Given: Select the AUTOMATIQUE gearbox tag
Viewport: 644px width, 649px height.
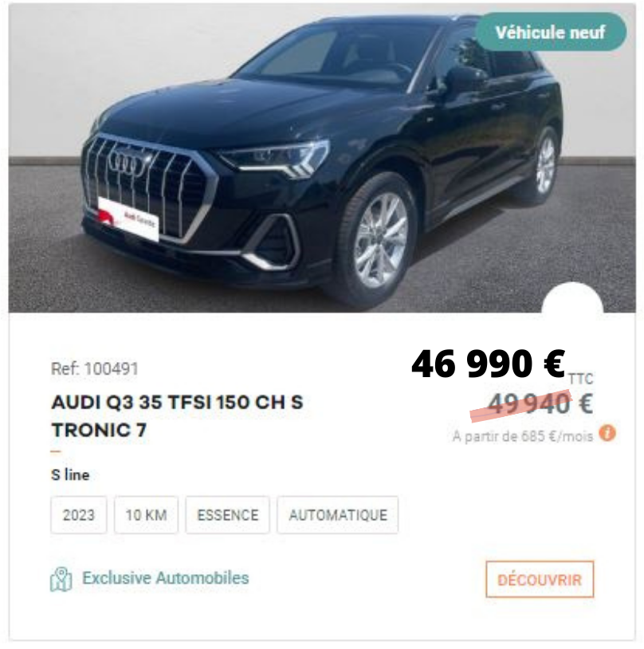Looking at the screenshot, I should [x=338, y=515].
